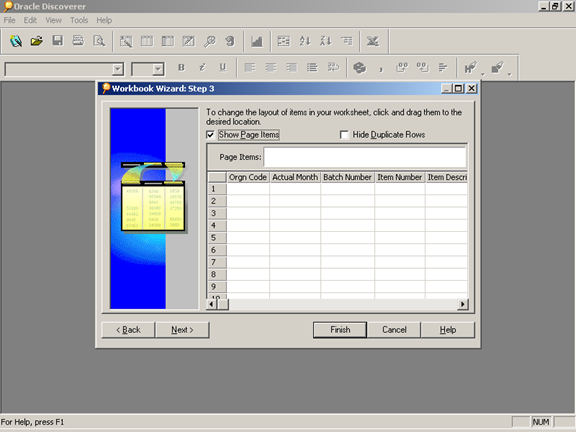Click the background fill color brush icon
This screenshot has width=576, height=432.
[x=497, y=68]
